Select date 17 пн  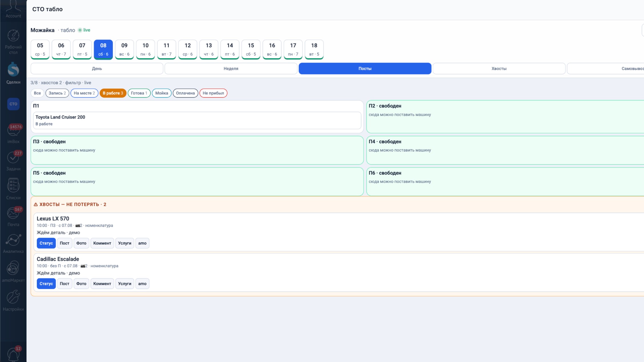(x=293, y=49)
